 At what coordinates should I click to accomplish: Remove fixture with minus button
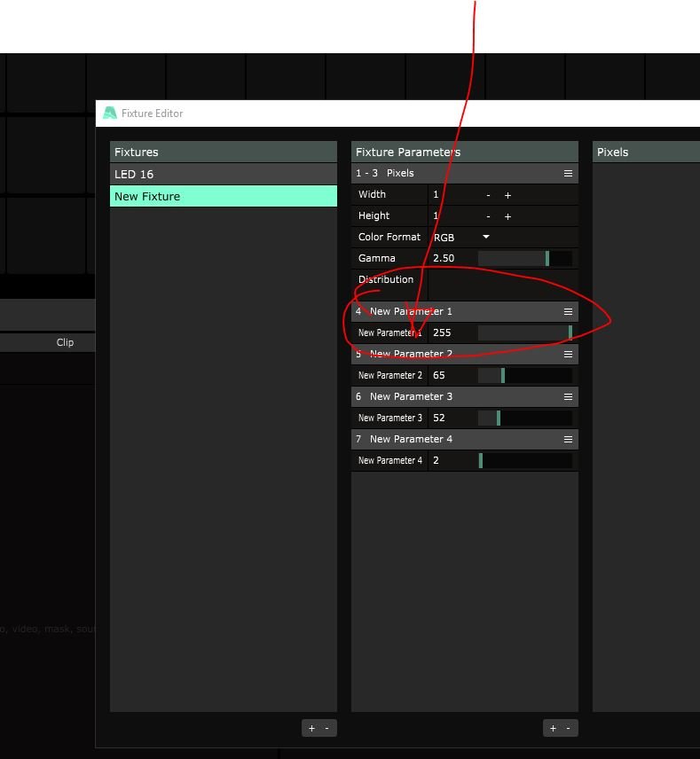pyautogui.click(x=326, y=728)
